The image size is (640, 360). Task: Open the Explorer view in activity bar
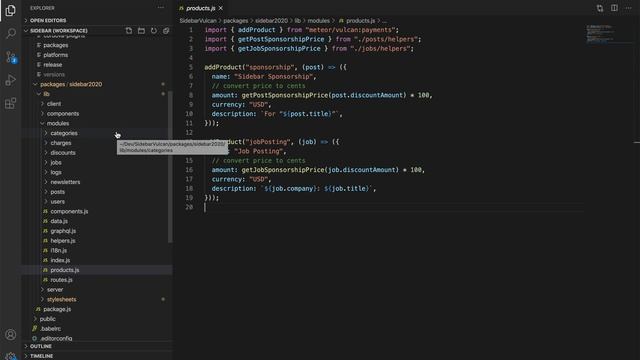tap(11, 10)
